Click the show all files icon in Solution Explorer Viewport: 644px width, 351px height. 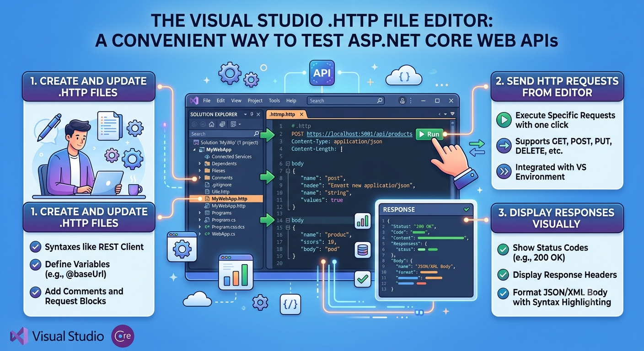233,124
